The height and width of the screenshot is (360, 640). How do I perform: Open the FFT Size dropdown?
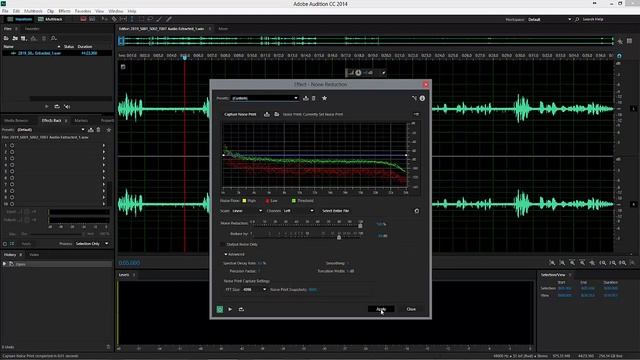[x=254, y=289]
